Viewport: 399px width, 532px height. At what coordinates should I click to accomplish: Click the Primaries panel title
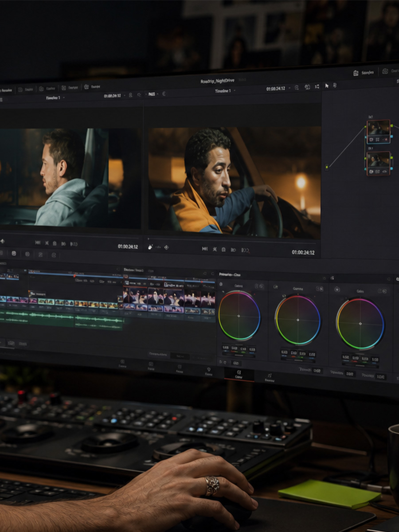click(x=230, y=274)
